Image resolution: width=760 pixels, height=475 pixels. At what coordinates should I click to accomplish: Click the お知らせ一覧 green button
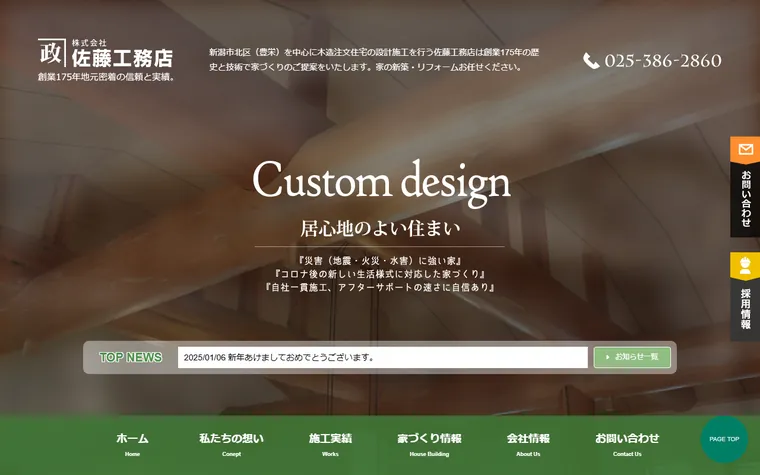[632, 357]
